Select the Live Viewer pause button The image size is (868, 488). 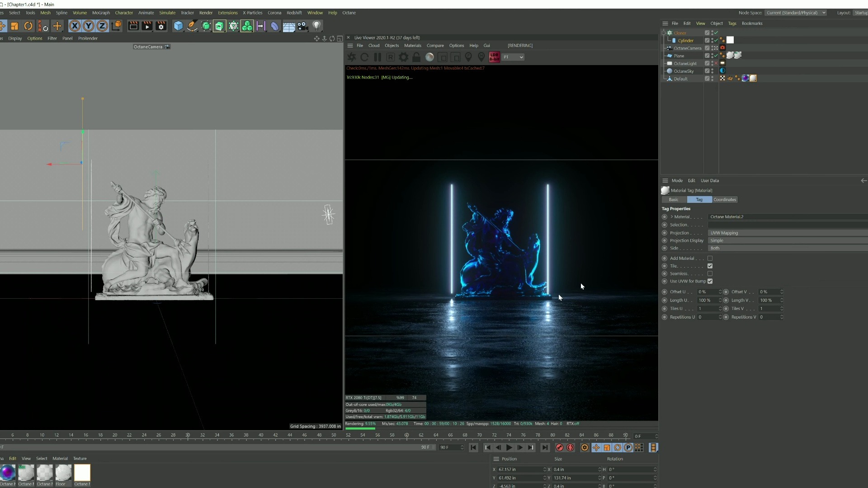pos(377,56)
